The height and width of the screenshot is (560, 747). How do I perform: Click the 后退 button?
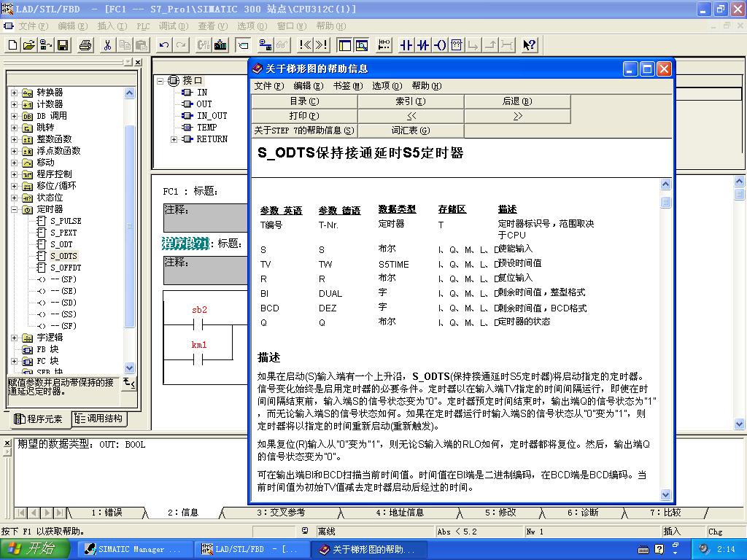[517, 101]
